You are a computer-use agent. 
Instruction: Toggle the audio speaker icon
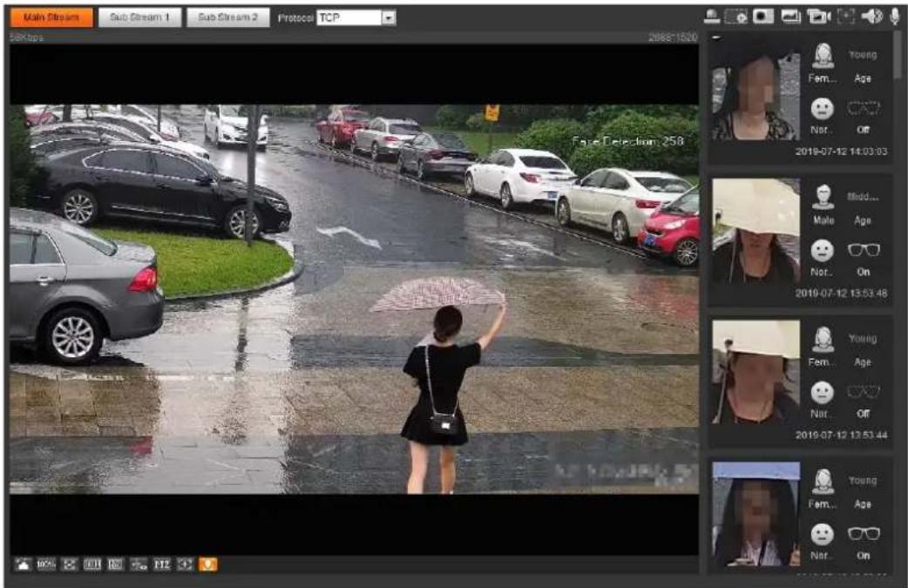(871, 17)
